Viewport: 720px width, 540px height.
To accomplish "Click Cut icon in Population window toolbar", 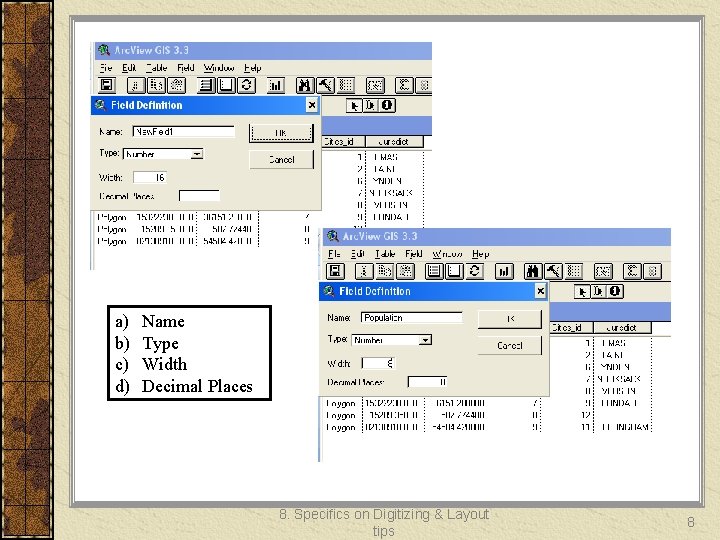I will [364, 271].
